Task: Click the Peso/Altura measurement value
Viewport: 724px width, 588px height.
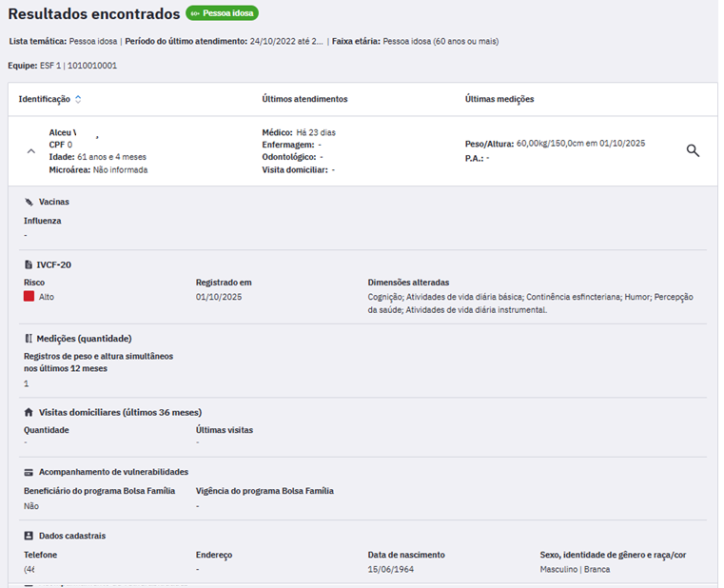Action: (x=580, y=144)
